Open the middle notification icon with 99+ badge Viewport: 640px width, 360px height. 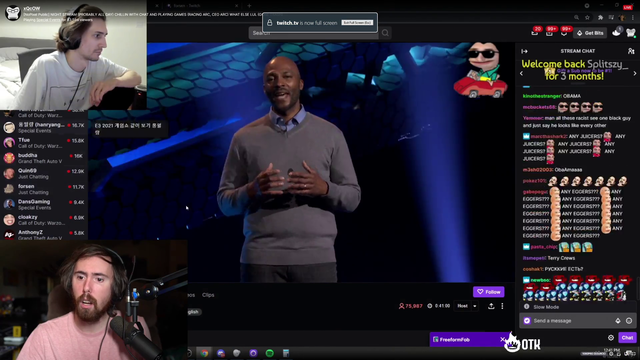[550, 32]
